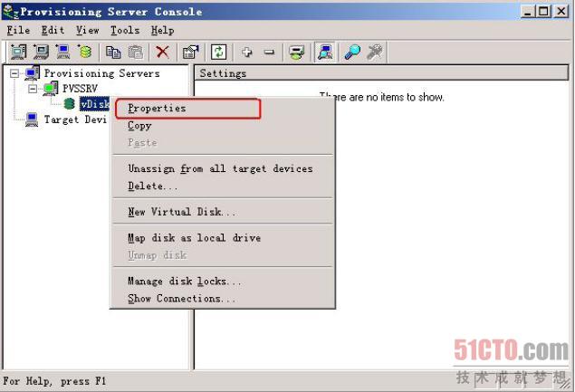Open the Edit menu
The height and width of the screenshot is (392, 575).
[x=53, y=30]
